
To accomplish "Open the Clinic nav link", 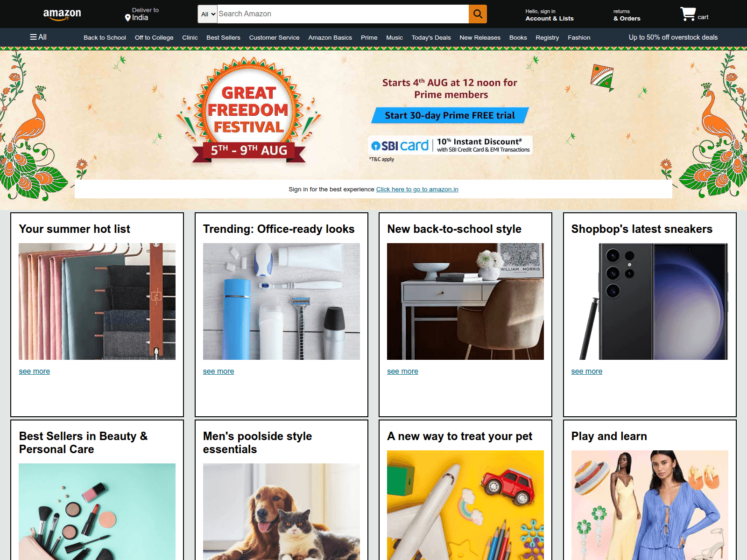I will click(x=190, y=37).
